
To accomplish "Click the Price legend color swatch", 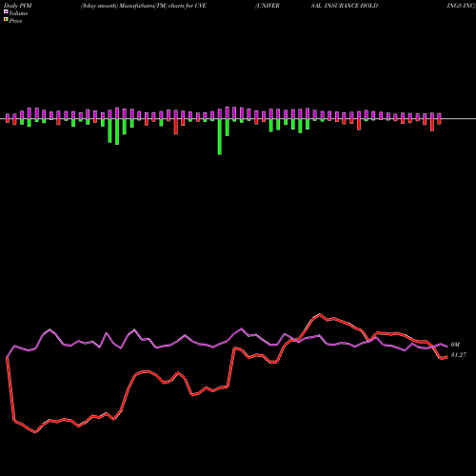I will (x=6, y=20).
